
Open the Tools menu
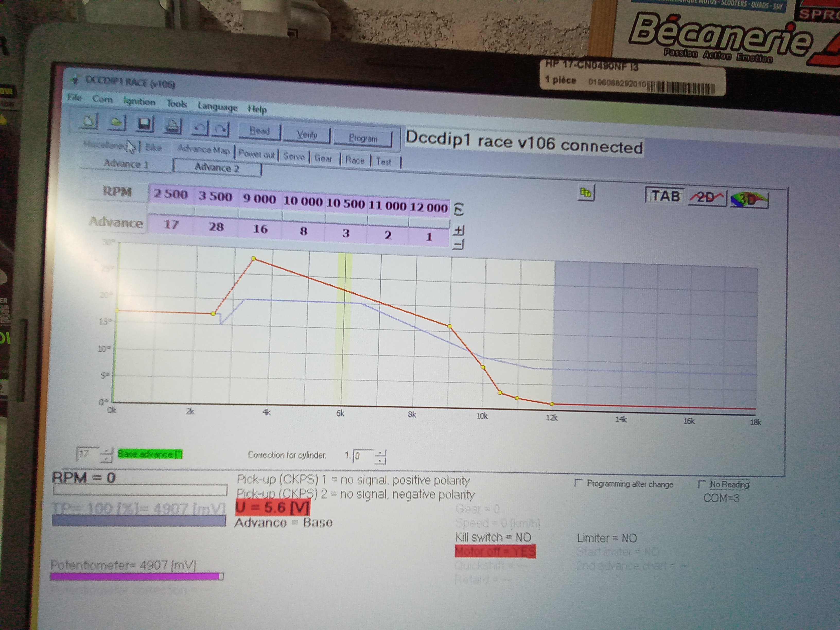coord(177,104)
